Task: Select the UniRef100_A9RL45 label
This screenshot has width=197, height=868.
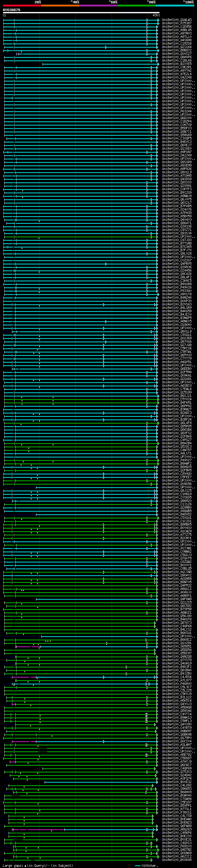Action: click(177, 30)
